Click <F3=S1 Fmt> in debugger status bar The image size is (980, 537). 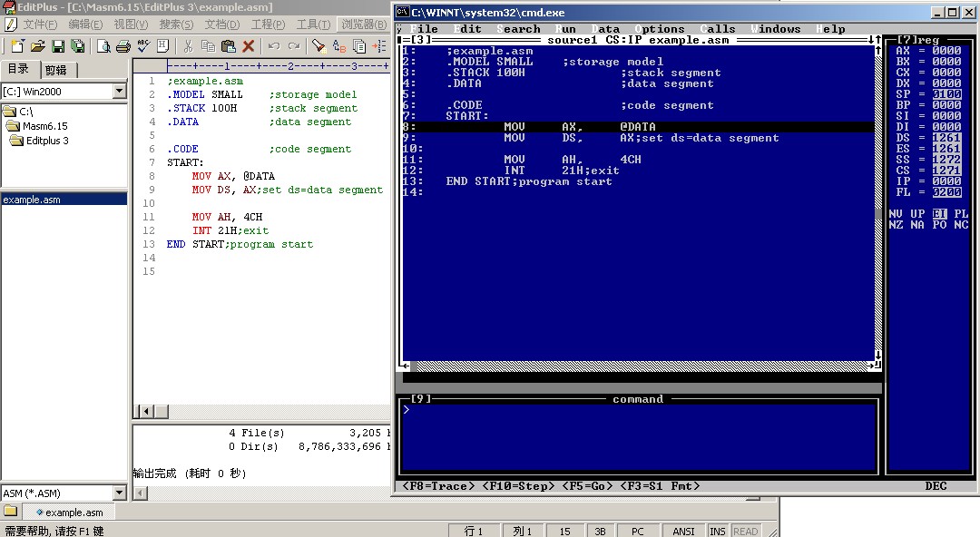tap(660, 485)
